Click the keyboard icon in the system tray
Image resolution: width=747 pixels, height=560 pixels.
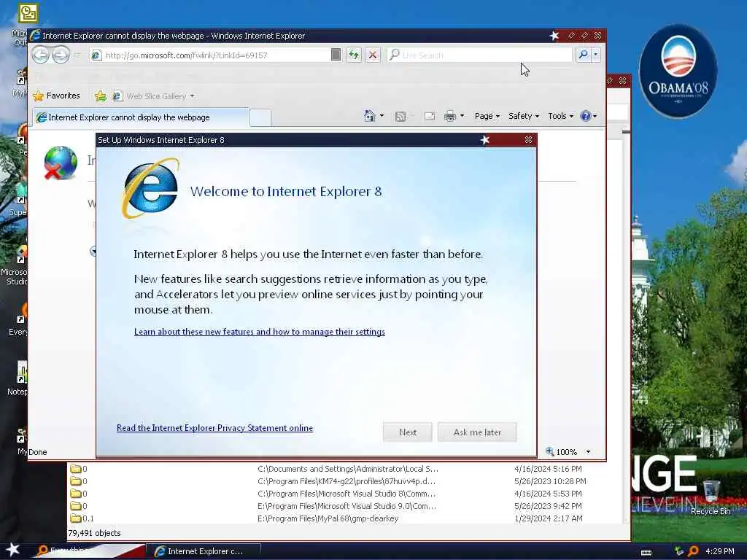click(x=646, y=552)
